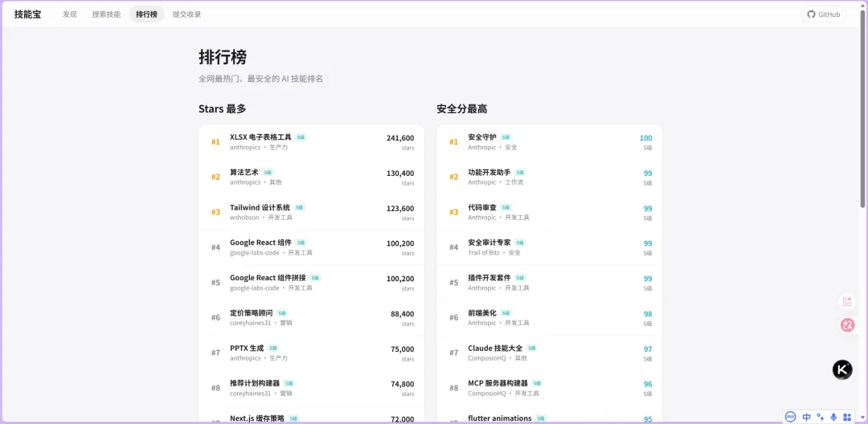
Task: Click the 97 safety score
Action: [x=649, y=349]
